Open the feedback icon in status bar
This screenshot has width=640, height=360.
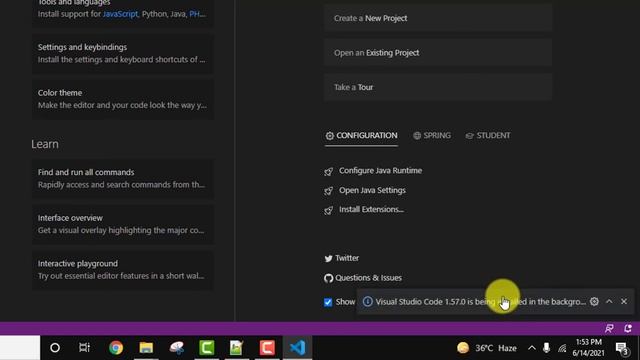pos(609,328)
